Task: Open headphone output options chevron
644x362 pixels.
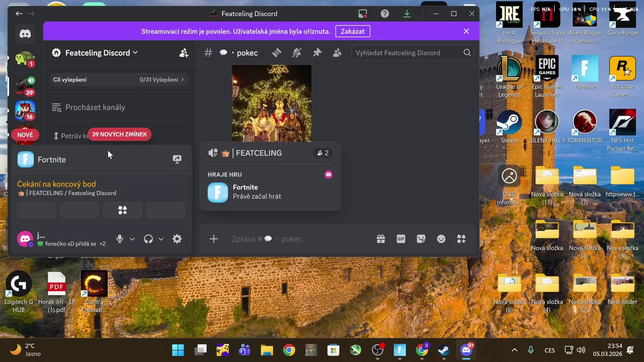Action: click(161, 239)
